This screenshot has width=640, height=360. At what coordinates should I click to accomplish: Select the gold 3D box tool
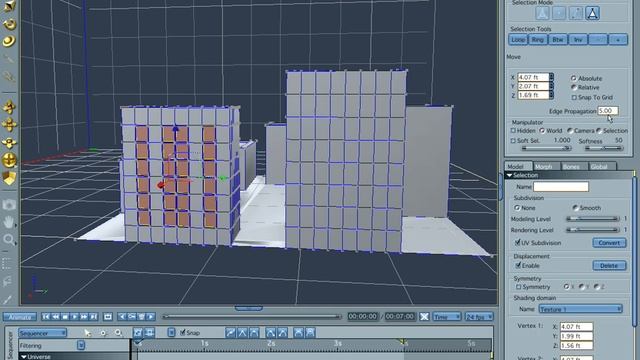coord(9,178)
